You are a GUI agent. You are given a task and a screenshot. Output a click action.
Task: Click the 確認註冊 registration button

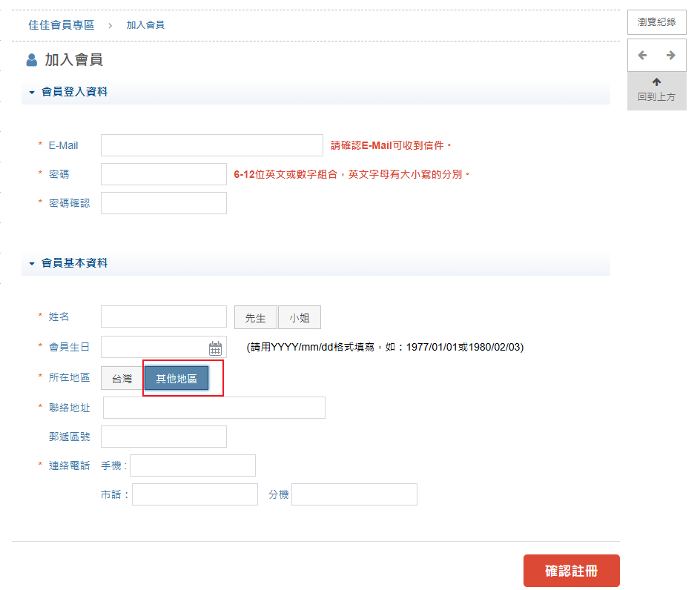(572, 571)
